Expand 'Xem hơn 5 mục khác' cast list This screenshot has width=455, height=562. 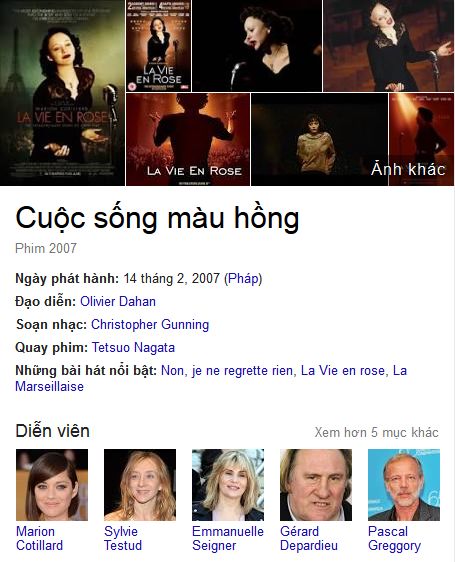(x=376, y=432)
